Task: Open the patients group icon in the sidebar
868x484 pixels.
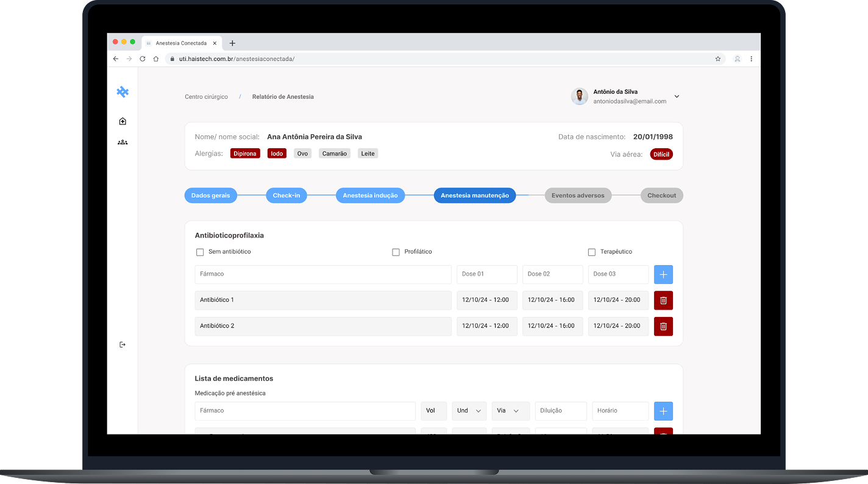Action: [123, 142]
